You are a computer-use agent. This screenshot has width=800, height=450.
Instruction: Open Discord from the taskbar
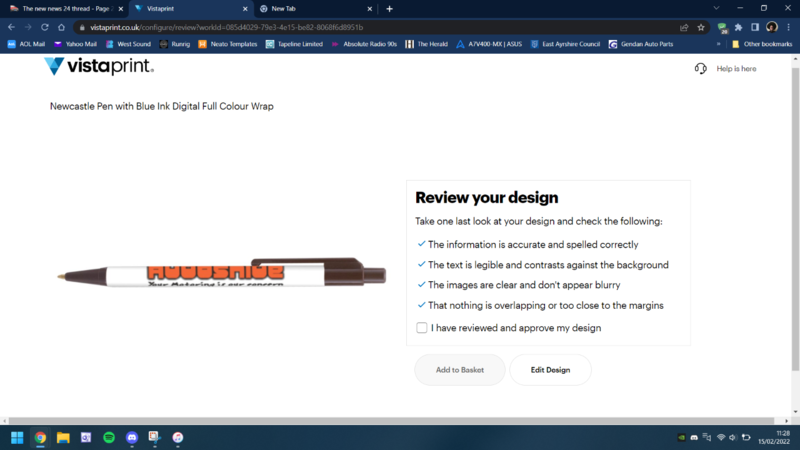coord(132,437)
